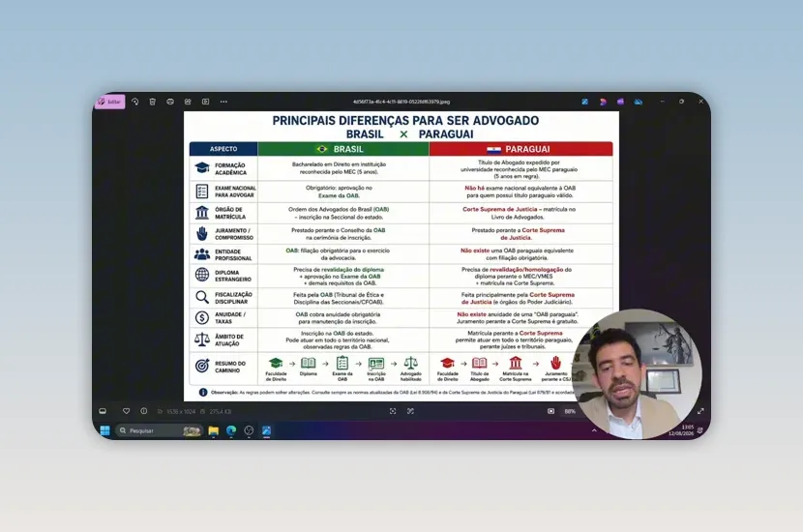Click the red Título de Abogado book icon
Image resolution: width=803 pixels, height=532 pixels.
click(479, 363)
